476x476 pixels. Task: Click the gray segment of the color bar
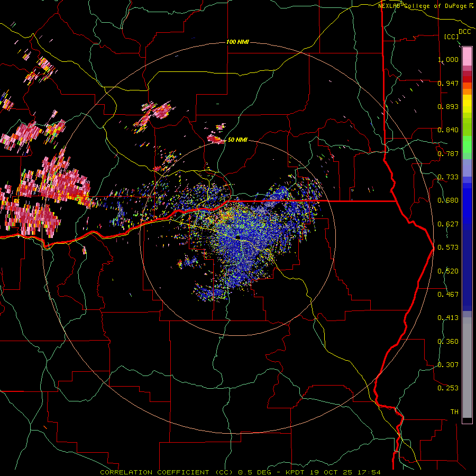click(x=467, y=368)
